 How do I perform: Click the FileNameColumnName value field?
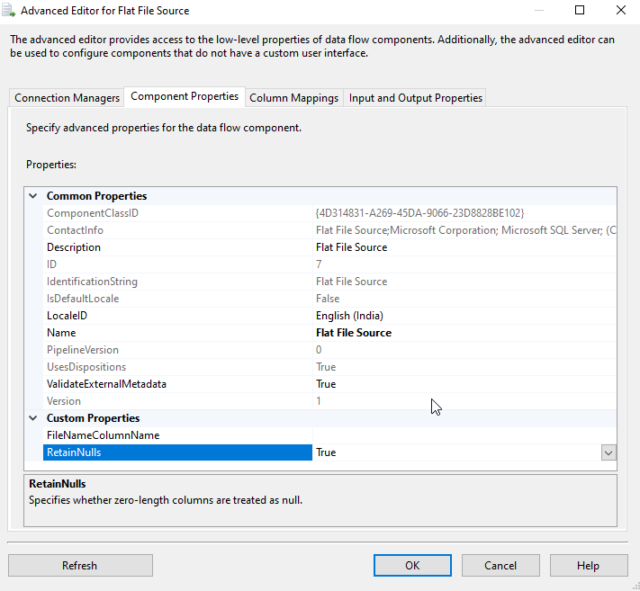[460, 436]
